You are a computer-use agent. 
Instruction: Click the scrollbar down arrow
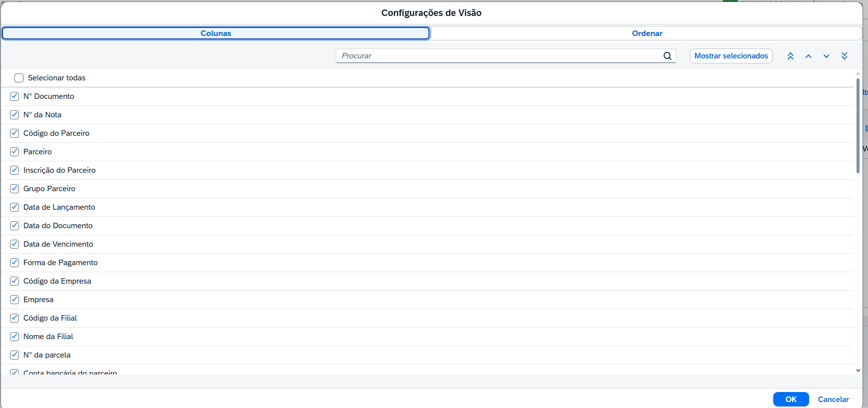(x=858, y=371)
